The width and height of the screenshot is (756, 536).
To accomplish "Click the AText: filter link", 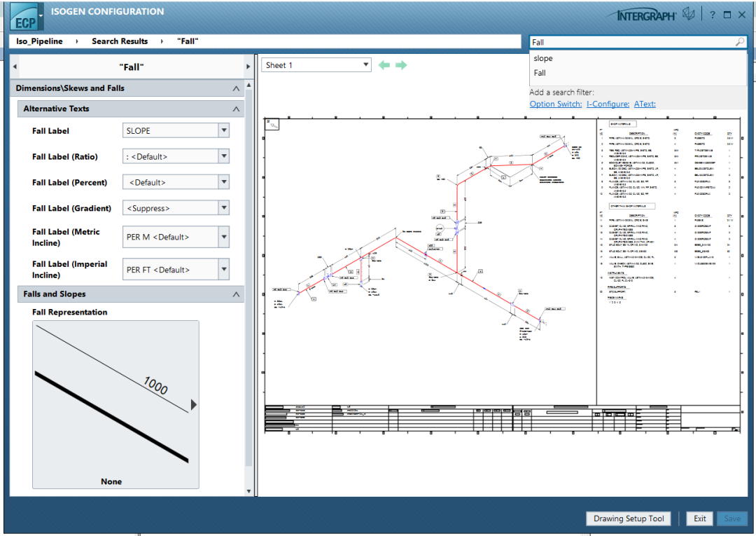I will point(645,104).
